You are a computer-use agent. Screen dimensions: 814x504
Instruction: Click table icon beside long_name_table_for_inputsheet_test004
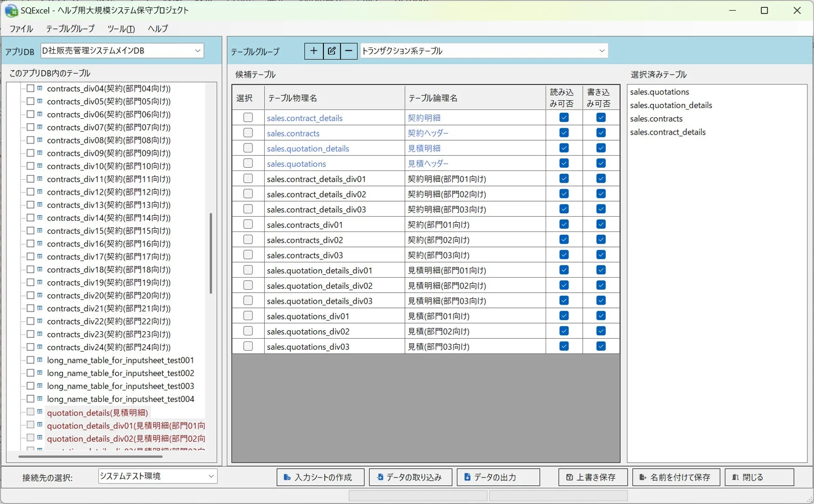[40, 399]
